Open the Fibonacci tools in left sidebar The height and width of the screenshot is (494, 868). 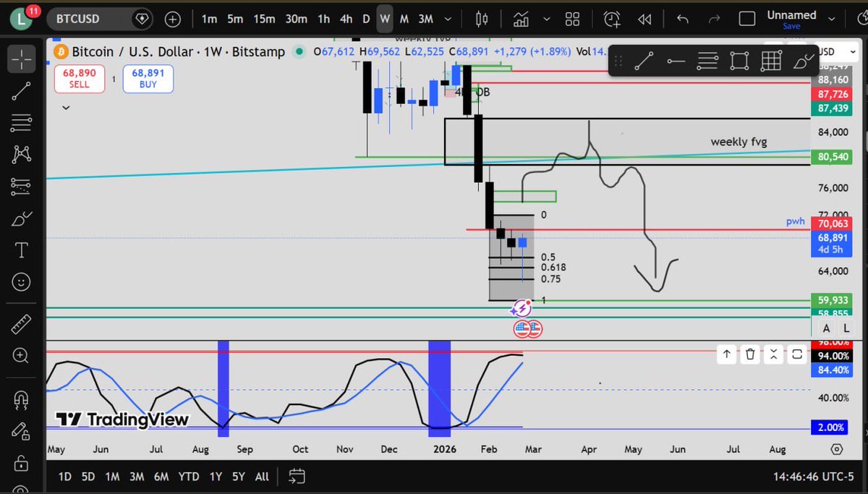click(21, 122)
